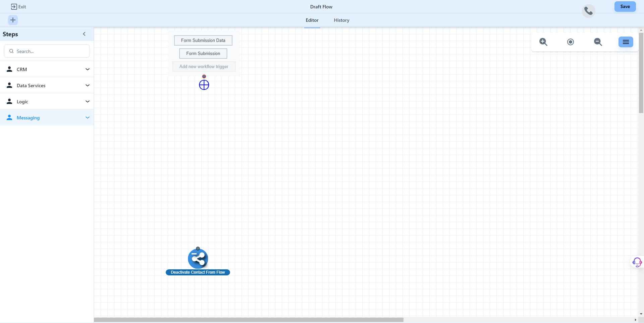Click the Steps heading
This screenshot has height=323, width=644.
tap(10, 34)
